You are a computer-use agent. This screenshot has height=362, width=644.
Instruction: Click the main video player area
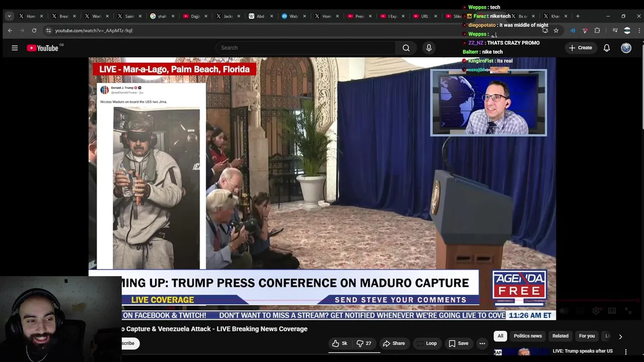(x=322, y=189)
